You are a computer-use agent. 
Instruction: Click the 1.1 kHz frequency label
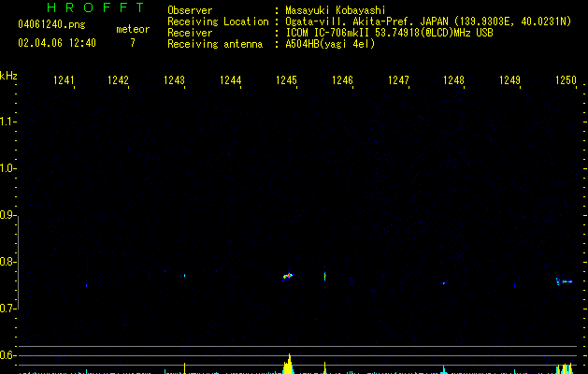(7, 122)
